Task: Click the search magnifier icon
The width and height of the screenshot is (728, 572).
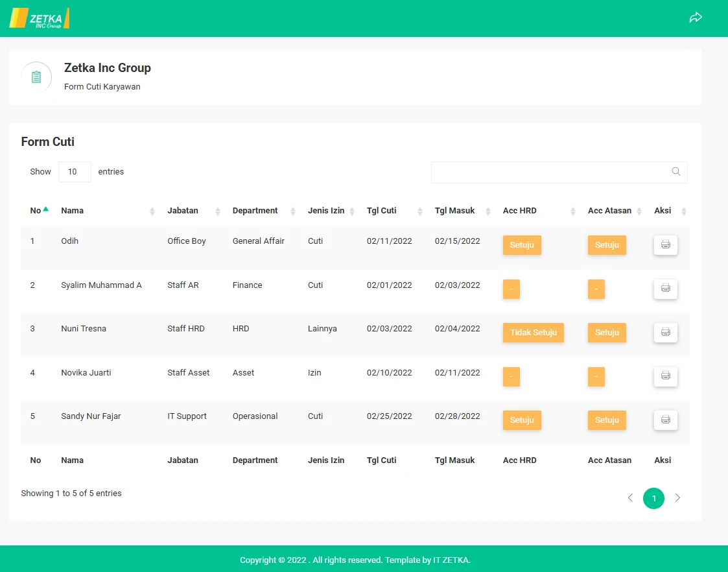Action: tap(676, 172)
